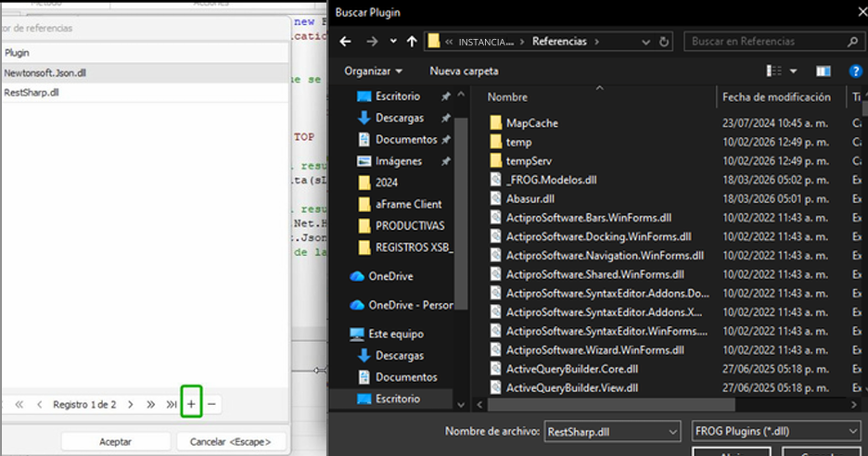Expand the file name combo box
The width and height of the screenshot is (868, 456).
pyautogui.click(x=672, y=431)
